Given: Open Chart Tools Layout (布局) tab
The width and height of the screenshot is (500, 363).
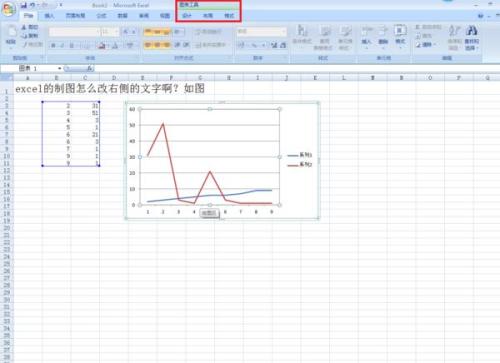Looking at the screenshot, I should (208, 16).
